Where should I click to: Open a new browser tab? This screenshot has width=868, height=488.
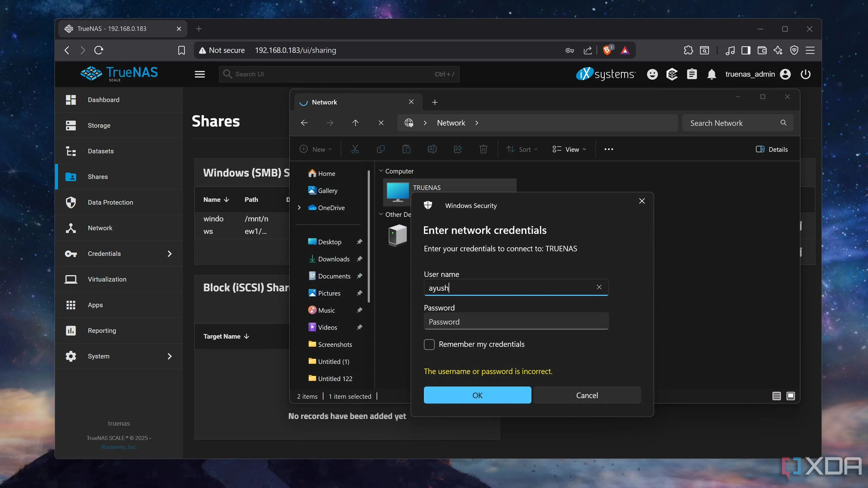click(x=199, y=29)
